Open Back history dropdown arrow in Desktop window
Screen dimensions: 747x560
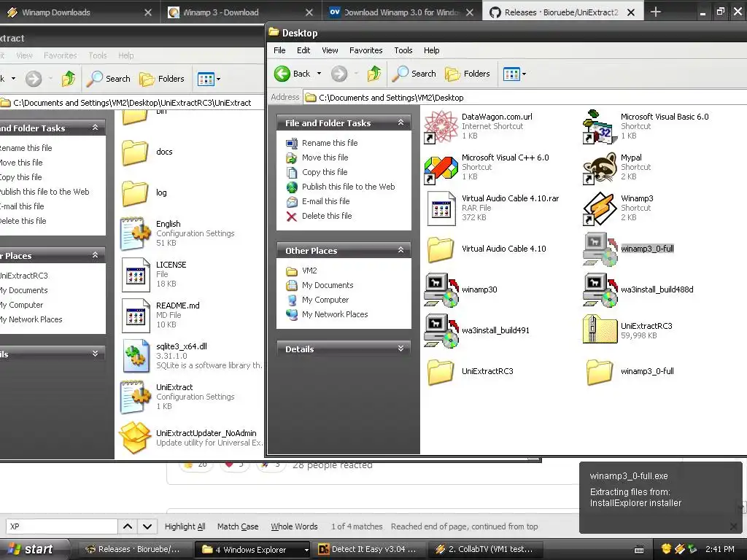[x=320, y=74]
